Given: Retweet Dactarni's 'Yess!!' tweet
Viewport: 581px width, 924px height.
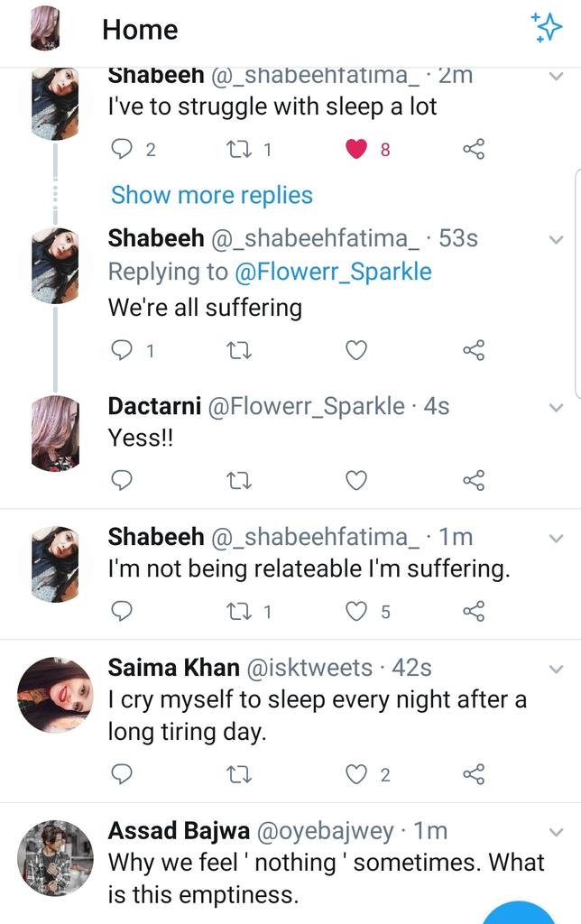Looking at the screenshot, I should (239, 481).
